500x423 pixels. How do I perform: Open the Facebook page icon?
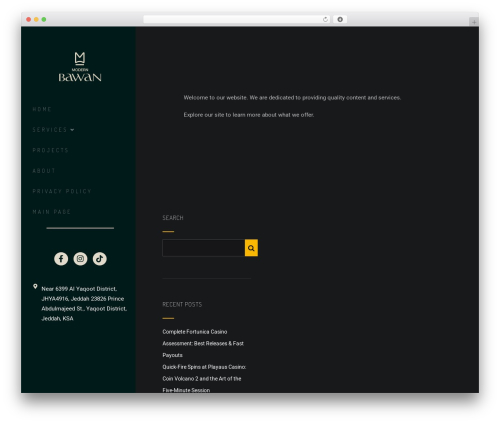61,259
